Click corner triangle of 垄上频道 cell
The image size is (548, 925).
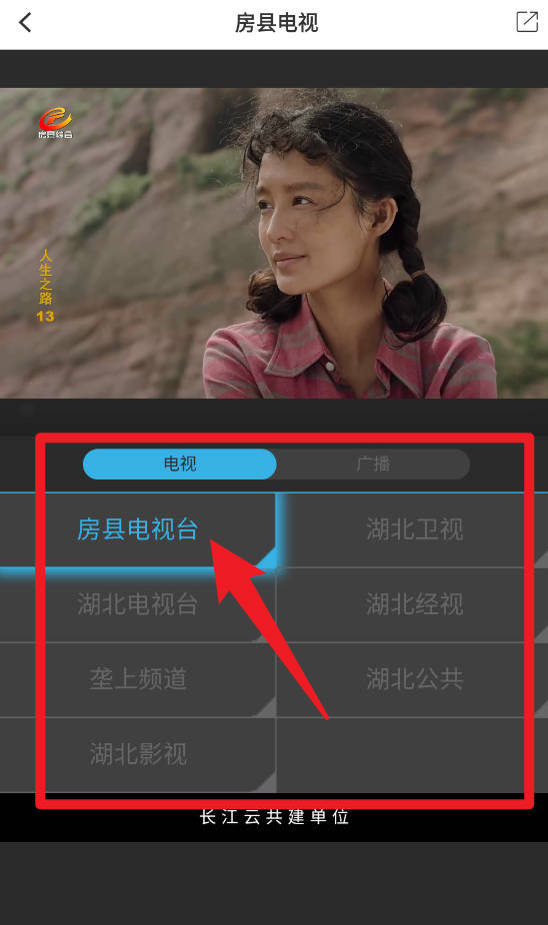click(x=267, y=707)
